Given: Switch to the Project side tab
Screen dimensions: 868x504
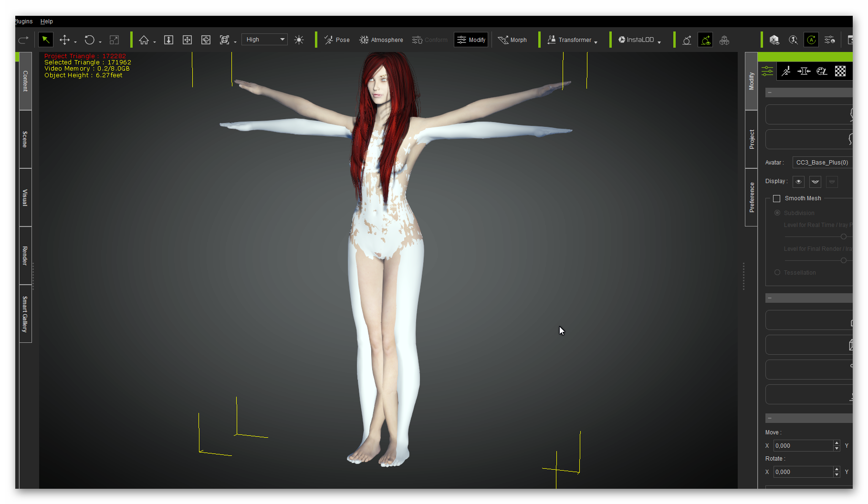Looking at the screenshot, I should pos(752,139).
